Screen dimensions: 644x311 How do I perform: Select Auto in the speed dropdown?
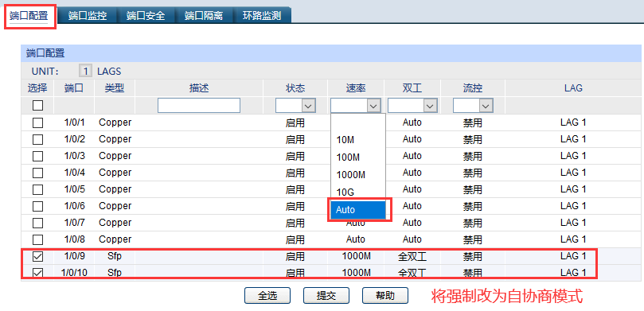[x=357, y=210]
